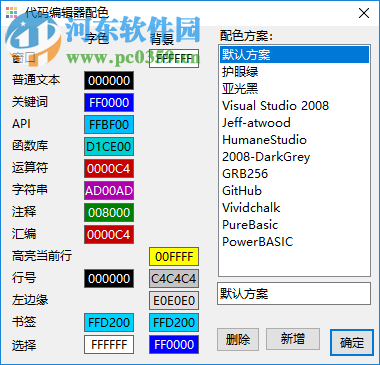This screenshot has width=380, height=365.
Task: Click the 汇编 color swatch 0000C4
Action: (x=109, y=234)
